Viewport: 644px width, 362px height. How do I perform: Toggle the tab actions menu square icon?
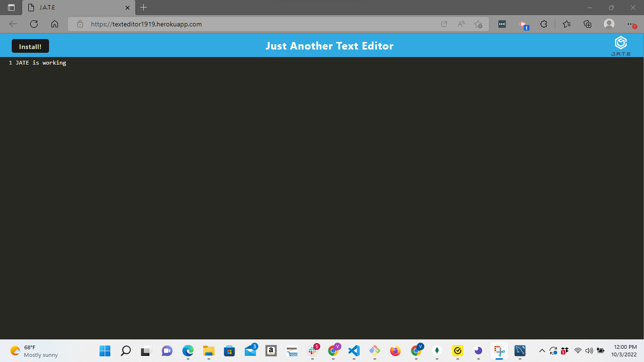coord(10,8)
